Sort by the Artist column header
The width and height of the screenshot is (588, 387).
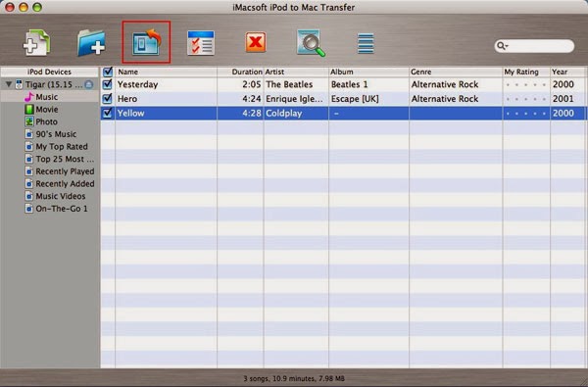[x=296, y=72]
